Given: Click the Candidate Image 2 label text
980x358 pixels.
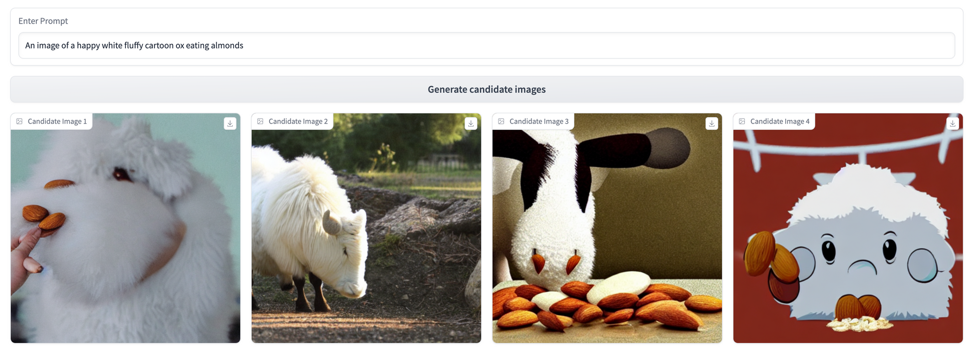Looking at the screenshot, I should pos(298,121).
